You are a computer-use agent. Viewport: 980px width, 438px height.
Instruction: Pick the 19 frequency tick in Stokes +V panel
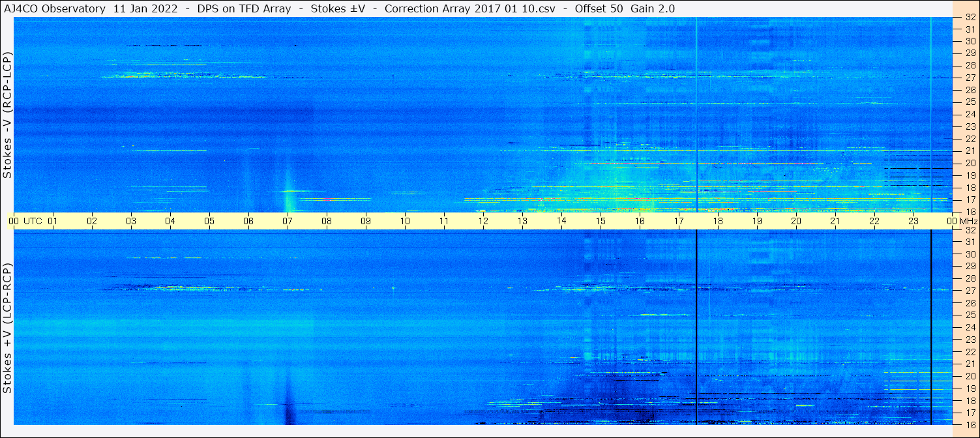pyautogui.click(x=970, y=388)
